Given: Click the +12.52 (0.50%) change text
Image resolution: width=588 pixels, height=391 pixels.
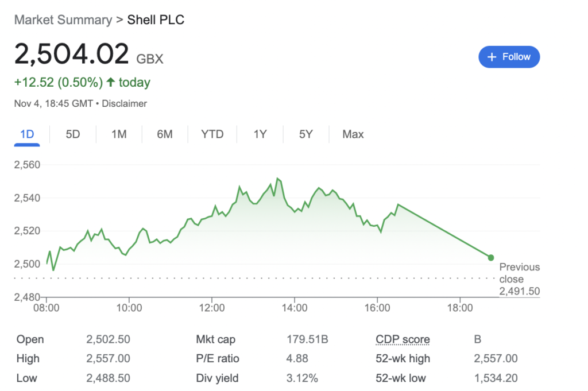Looking at the screenshot, I should [x=59, y=83].
